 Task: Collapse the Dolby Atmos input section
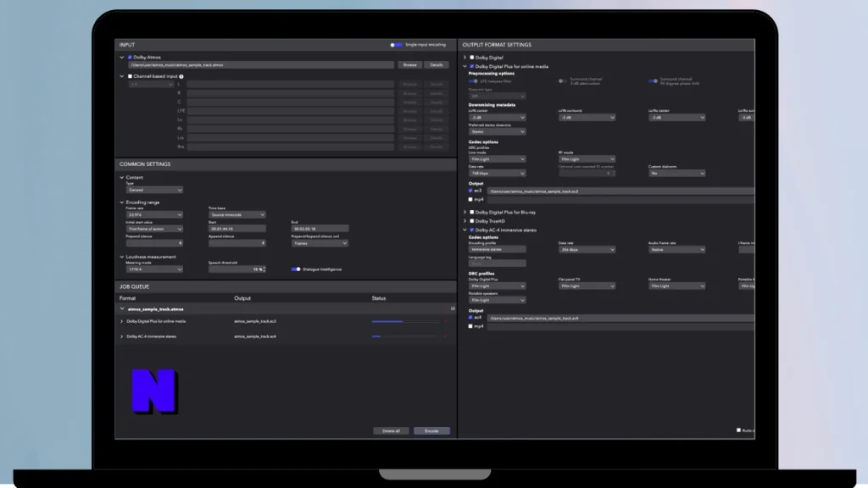coord(122,57)
